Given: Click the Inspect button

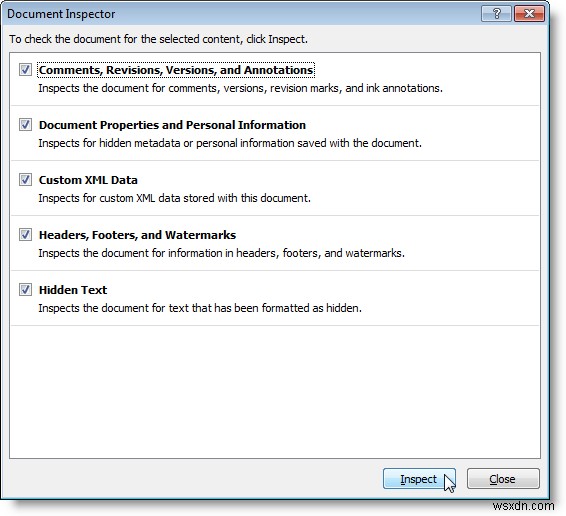Looking at the screenshot, I should click(x=419, y=479).
